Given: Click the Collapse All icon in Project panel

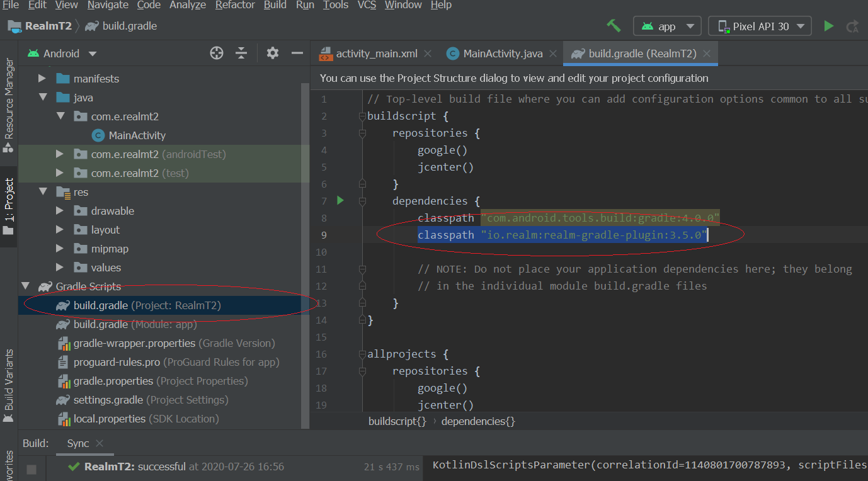Looking at the screenshot, I should (241, 54).
